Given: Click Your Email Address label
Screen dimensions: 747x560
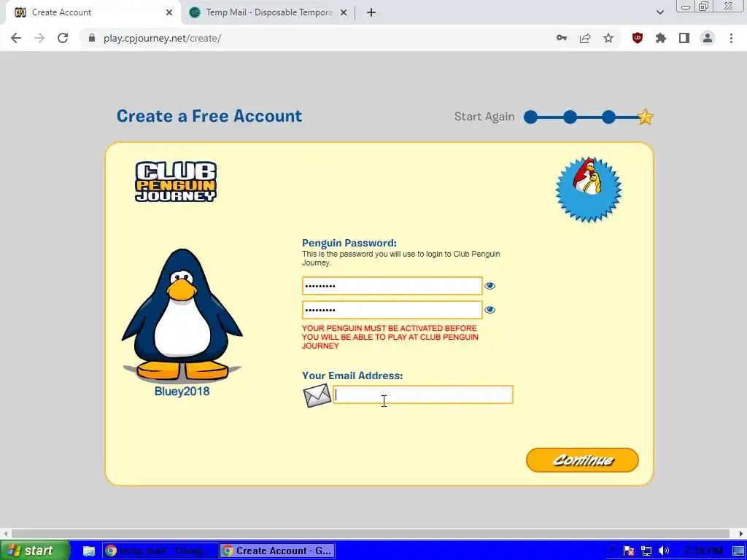Looking at the screenshot, I should (352, 376).
